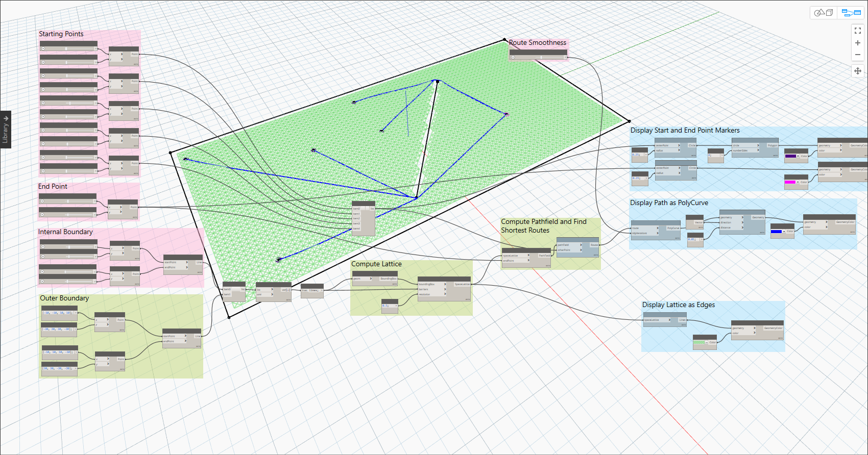The width and height of the screenshot is (868, 455).
Task: Edit the code block "[-10, 10, 10, -10];"
Action: [59, 352]
